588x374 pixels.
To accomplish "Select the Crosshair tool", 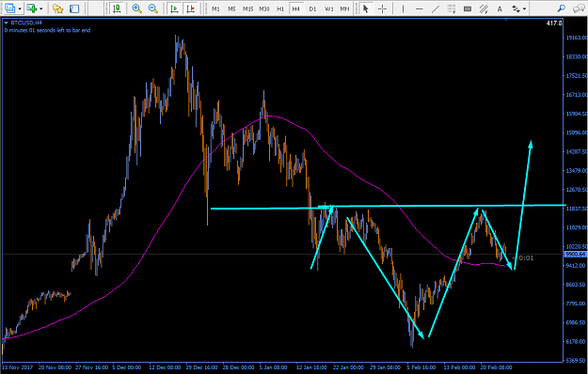I will pyautogui.click(x=382, y=8).
